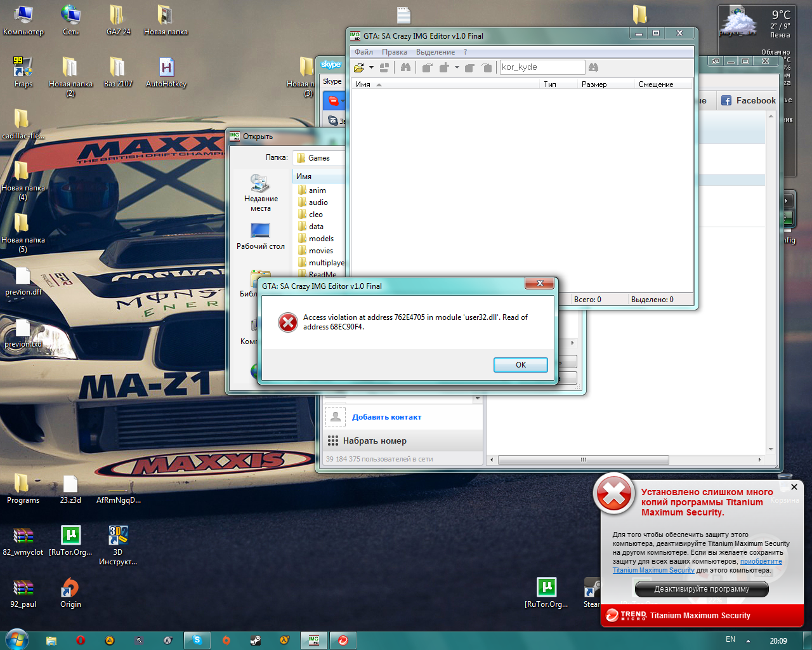
Task: Open the Выделение menu in IMG Editor
Action: pos(435,52)
